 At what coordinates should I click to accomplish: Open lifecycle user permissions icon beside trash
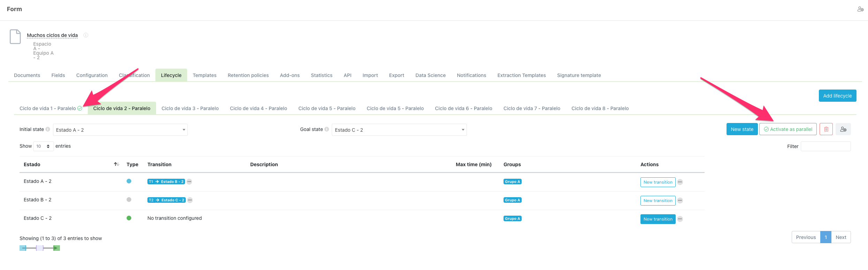pos(843,129)
